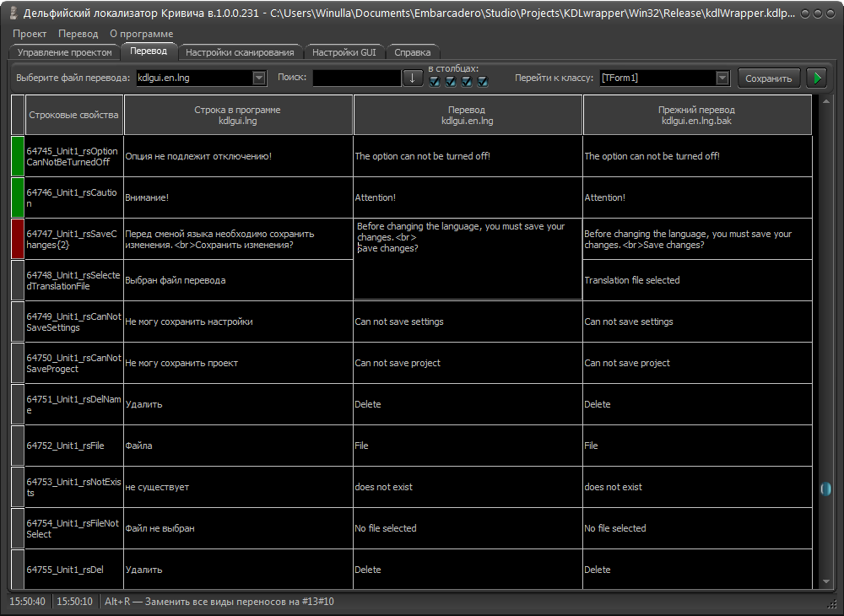Switch to Настройки сканирования tab
Viewport: 844px width, 616px height.
pyautogui.click(x=240, y=52)
